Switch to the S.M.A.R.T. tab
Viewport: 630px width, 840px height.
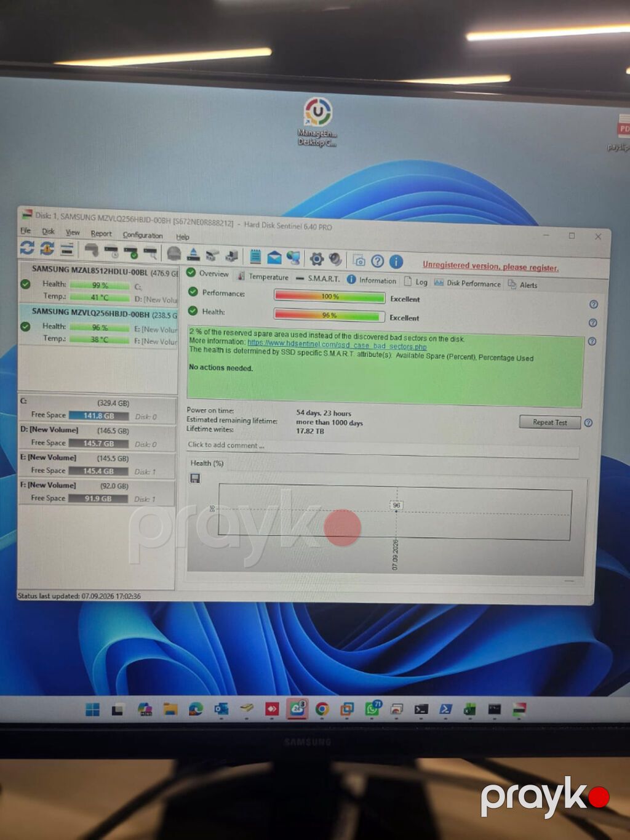317,278
